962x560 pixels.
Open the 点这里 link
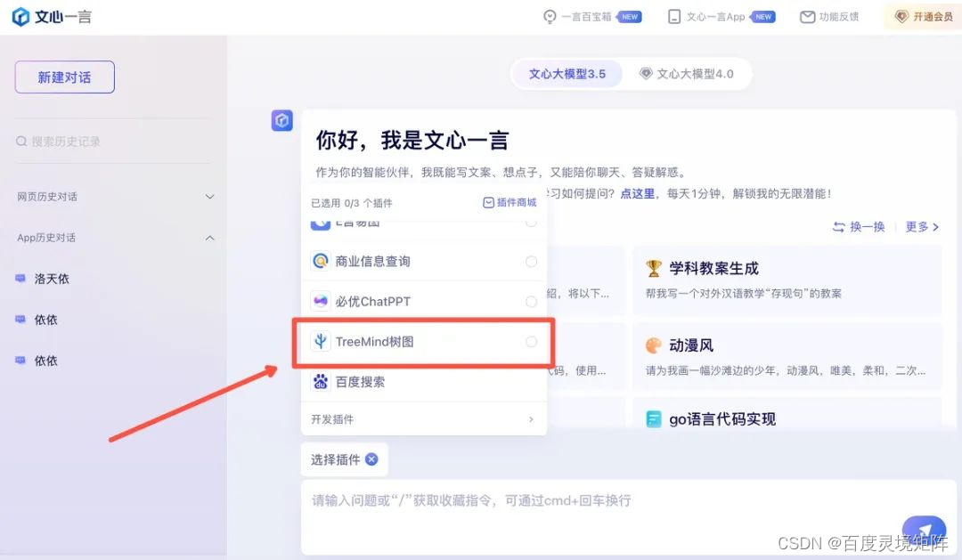pyautogui.click(x=638, y=194)
